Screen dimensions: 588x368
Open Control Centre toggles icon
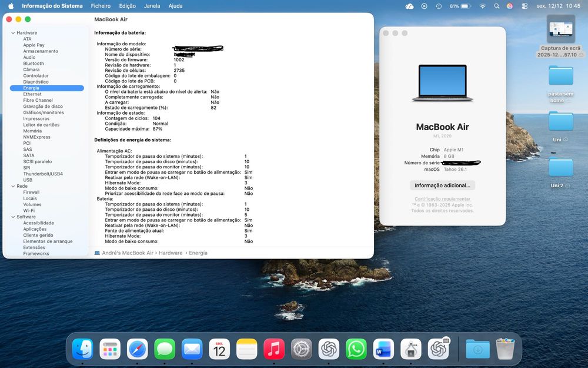point(524,6)
